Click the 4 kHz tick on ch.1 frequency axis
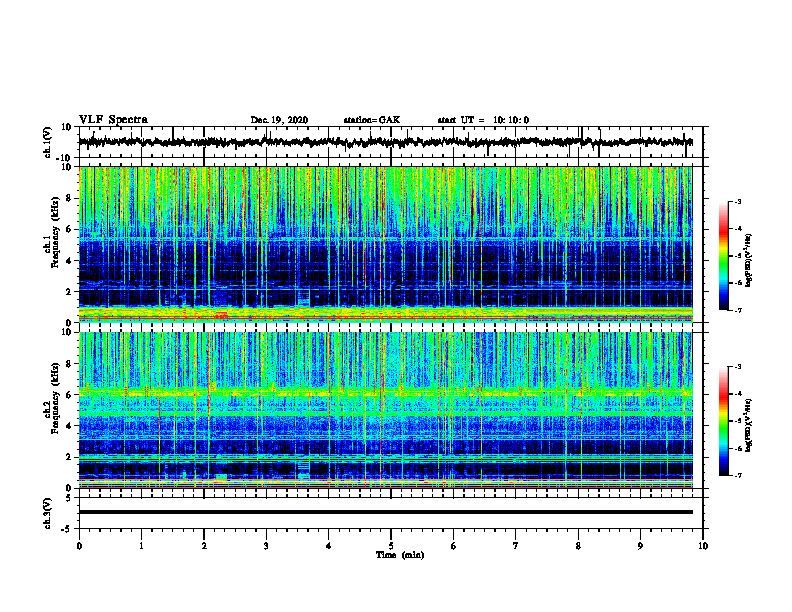This screenshot has height=612, width=792. (x=69, y=261)
